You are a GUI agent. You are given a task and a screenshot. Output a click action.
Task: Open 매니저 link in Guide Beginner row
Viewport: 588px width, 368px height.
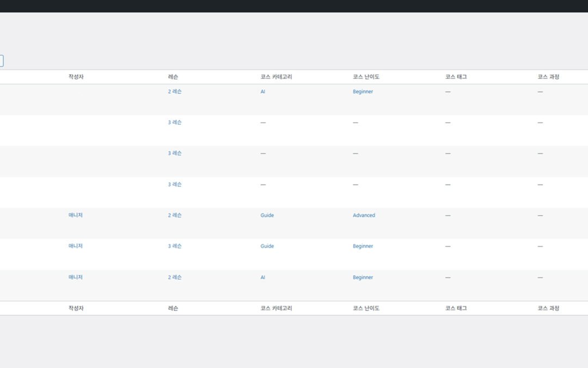tap(75, 246)
